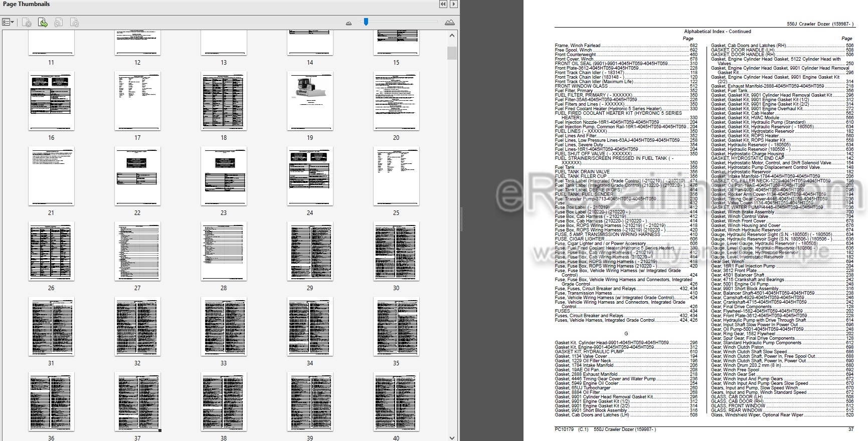
Task: Open page 19 thumbnail with dozer image
Action: [310, 101]
